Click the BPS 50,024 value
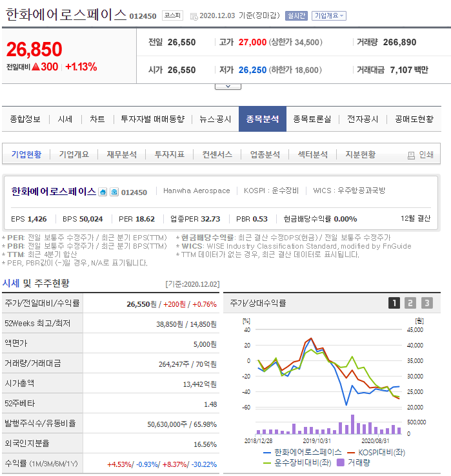Image resolution: width=451 pixels, height=476 pixels. pos(91,219)
